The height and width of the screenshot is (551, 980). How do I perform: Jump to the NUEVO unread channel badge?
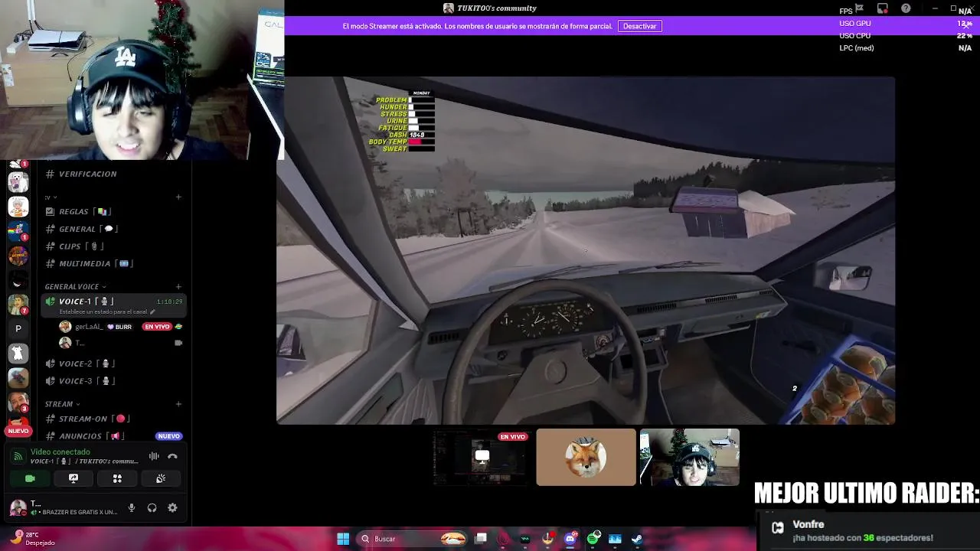[168, 436]
